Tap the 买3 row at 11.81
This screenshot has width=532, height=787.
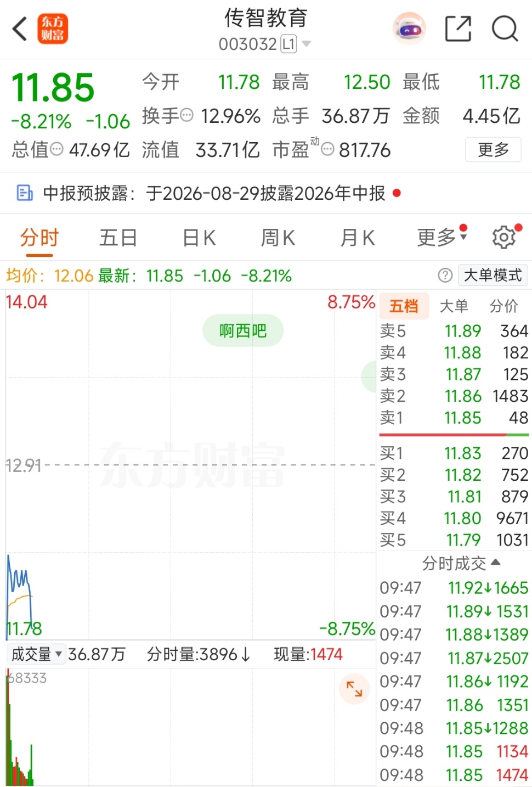coord(454,497)
